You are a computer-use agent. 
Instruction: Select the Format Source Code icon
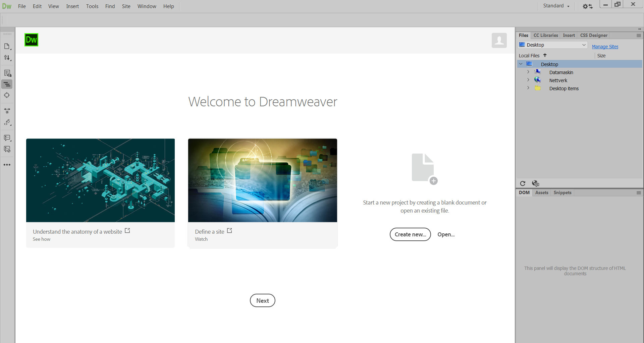(7, 122)
